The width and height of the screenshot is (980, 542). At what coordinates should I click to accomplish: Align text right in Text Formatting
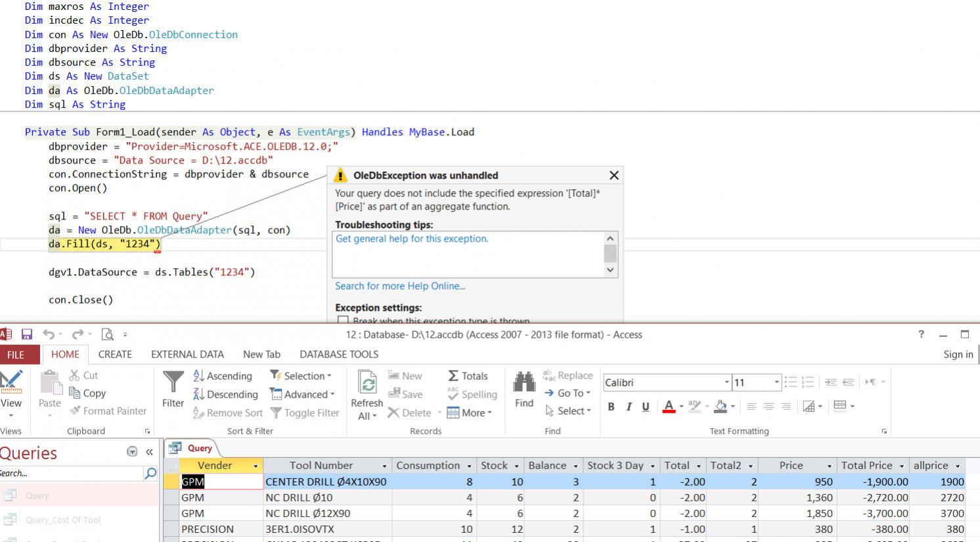pos(786,407)
